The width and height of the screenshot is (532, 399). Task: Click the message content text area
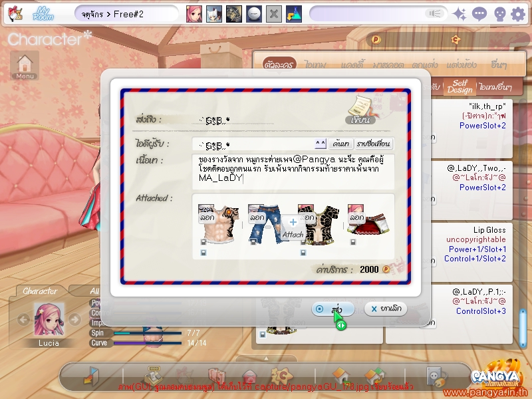pos(293,172)
